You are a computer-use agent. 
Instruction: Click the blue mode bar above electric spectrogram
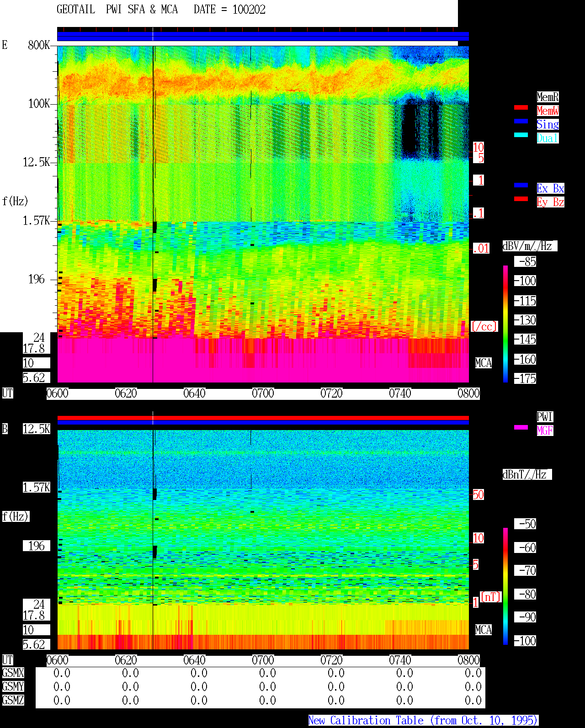(263, 37)
